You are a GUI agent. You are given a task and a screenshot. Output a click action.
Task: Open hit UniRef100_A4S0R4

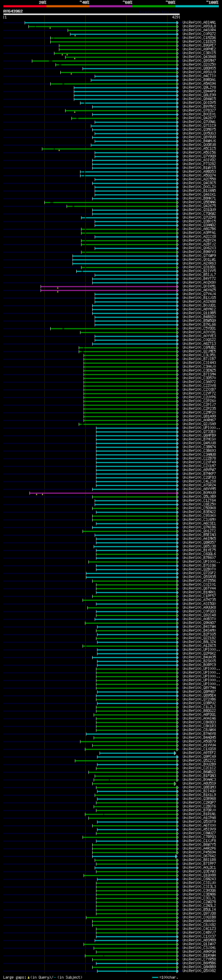(199, 30)
